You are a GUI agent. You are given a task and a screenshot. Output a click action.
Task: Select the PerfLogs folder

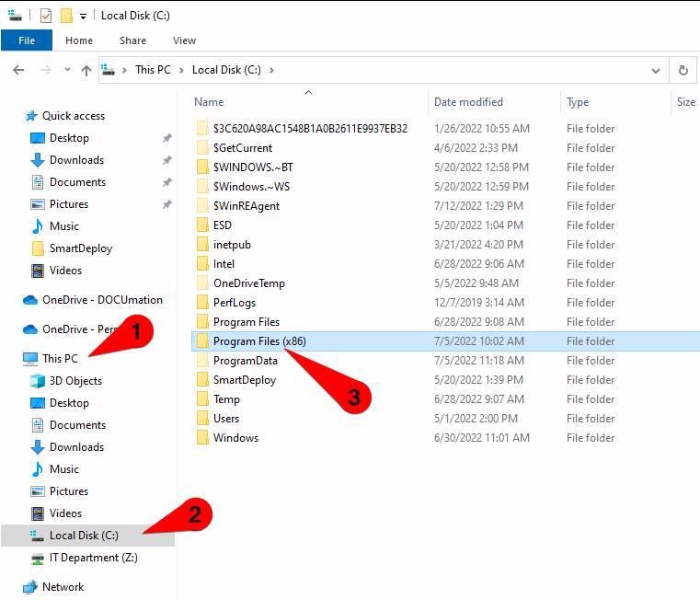coord(235,303)
